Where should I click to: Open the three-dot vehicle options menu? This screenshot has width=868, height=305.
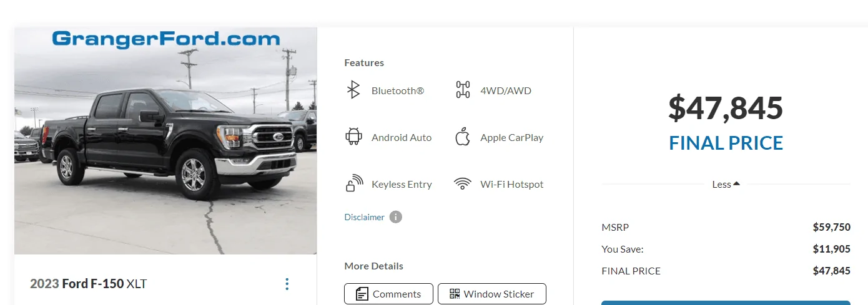click(287, 284)
